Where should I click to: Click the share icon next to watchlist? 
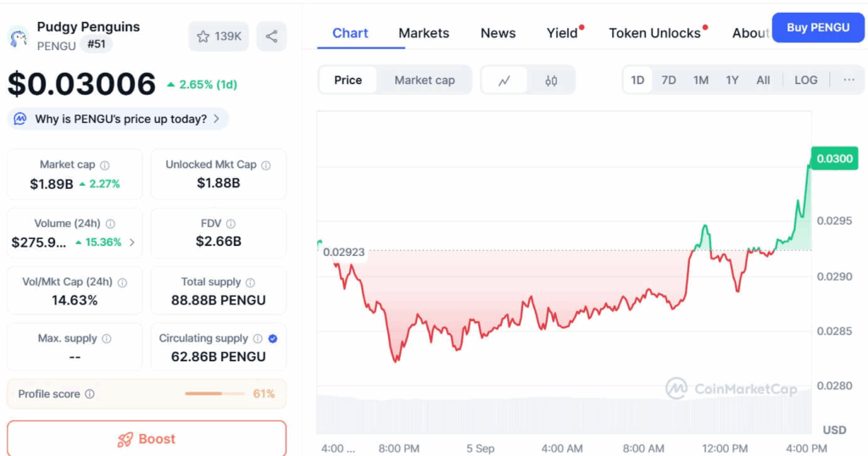[x=271, y=36]
